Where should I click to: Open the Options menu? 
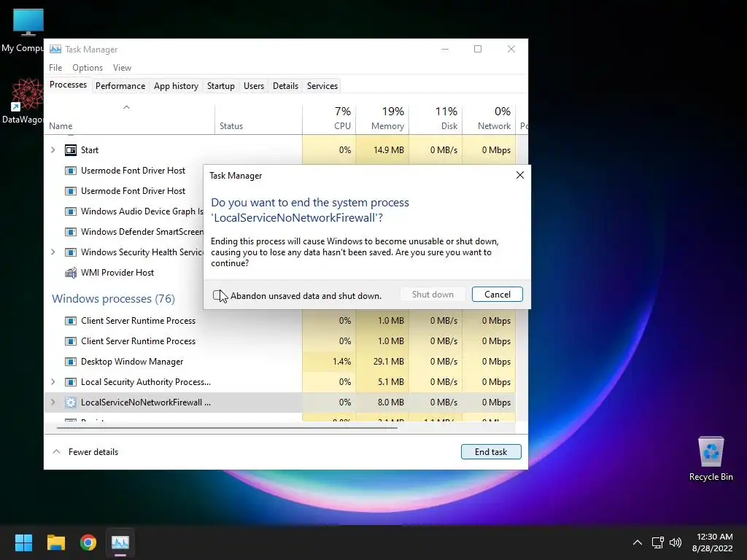(x=88, y=68)
